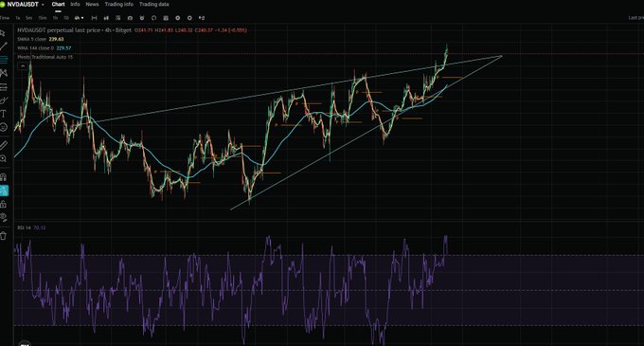Open the News tab
644x346 pixels.
click(92, 4)
